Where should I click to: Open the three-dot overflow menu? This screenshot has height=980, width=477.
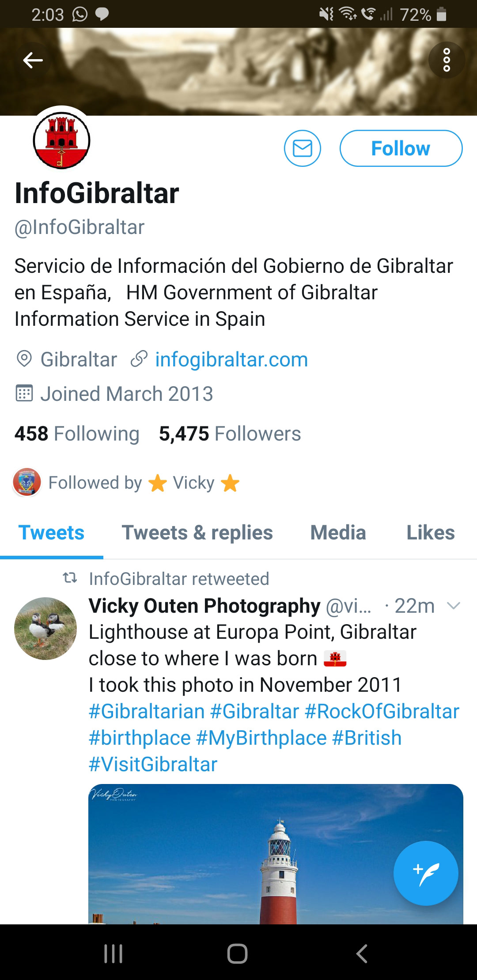pyautogui.click(x=447, y=60)
